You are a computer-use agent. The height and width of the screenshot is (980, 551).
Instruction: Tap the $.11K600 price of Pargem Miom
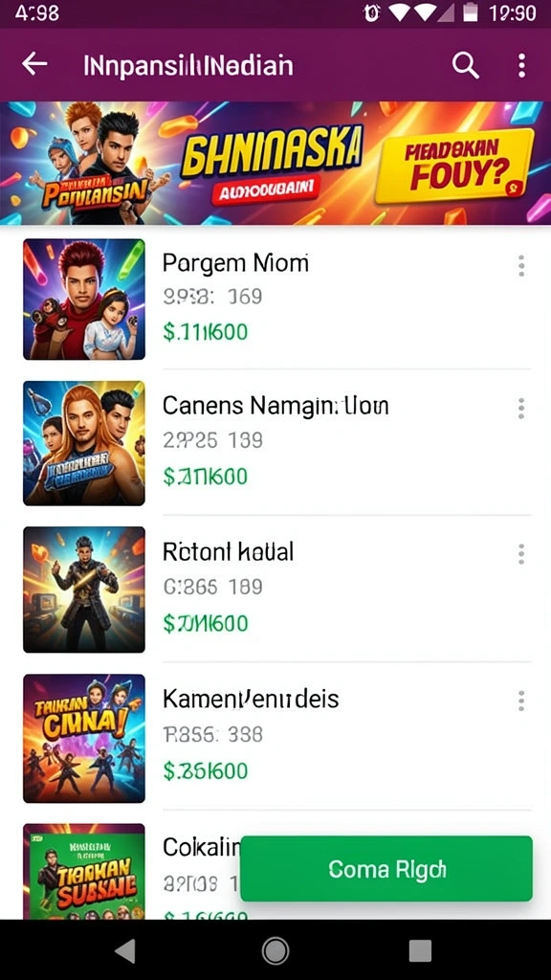(206, 331)
